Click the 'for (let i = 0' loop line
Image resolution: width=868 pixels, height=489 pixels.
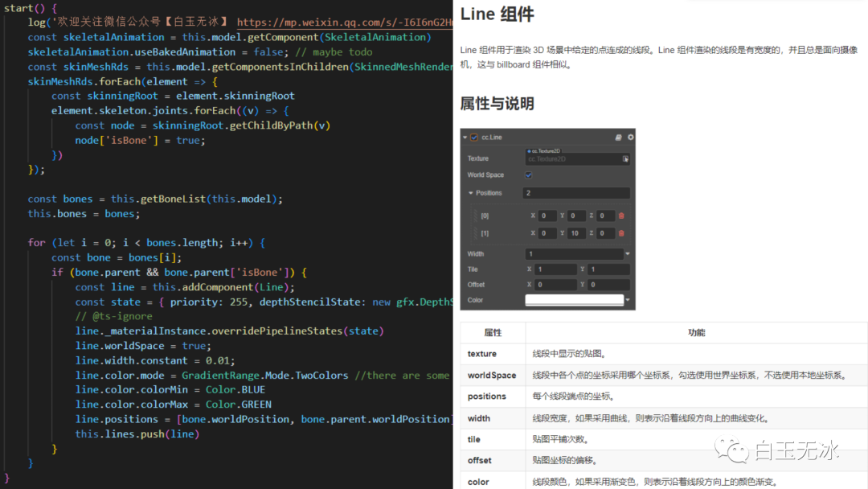147,243
